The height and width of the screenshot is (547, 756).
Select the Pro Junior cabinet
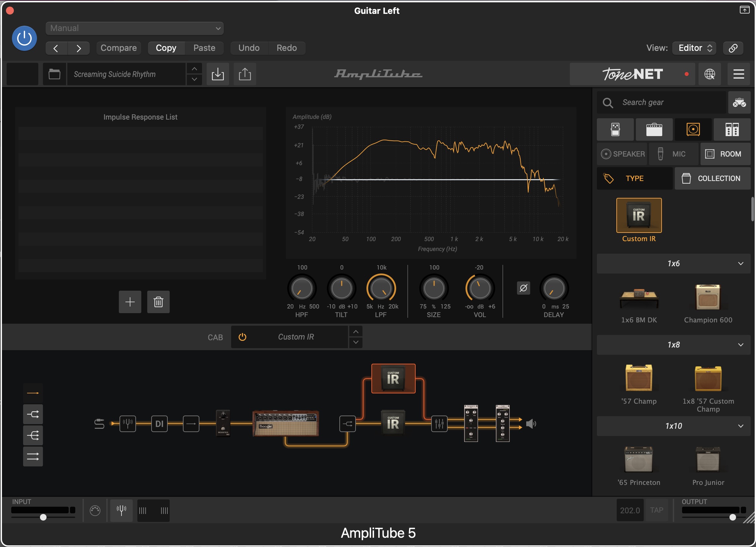(x=708, y=459)
